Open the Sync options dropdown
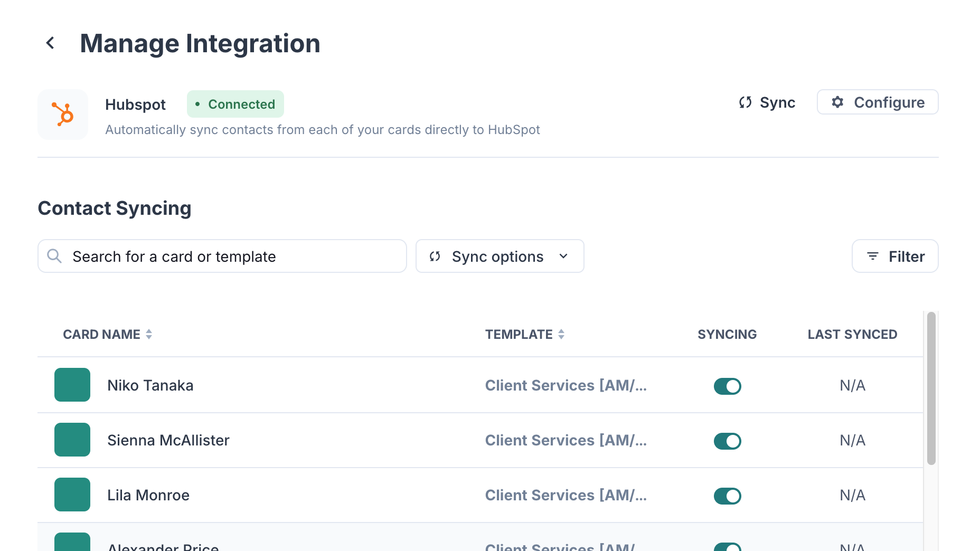Viewport: 980px width, 551px height. [x=499, y=256]
